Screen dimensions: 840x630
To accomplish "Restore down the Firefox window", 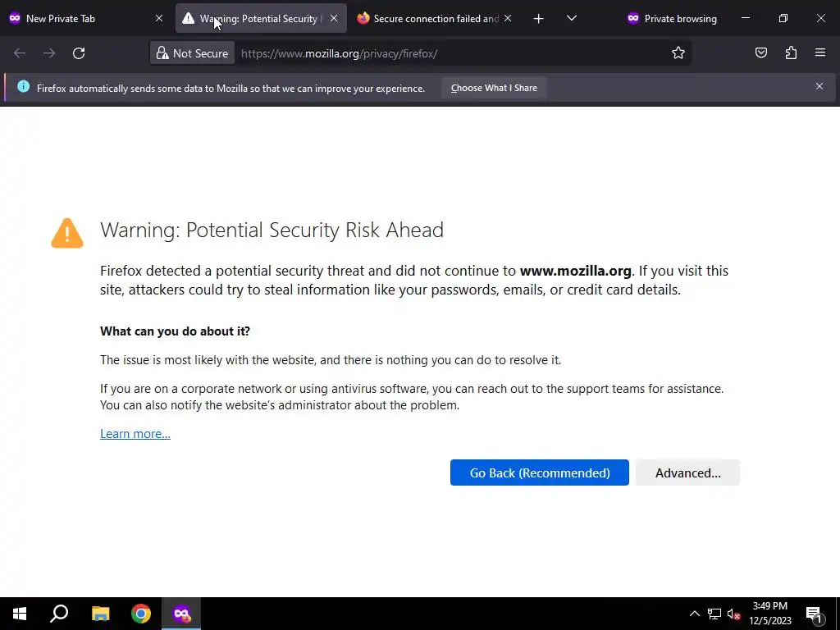I will 783,18.
